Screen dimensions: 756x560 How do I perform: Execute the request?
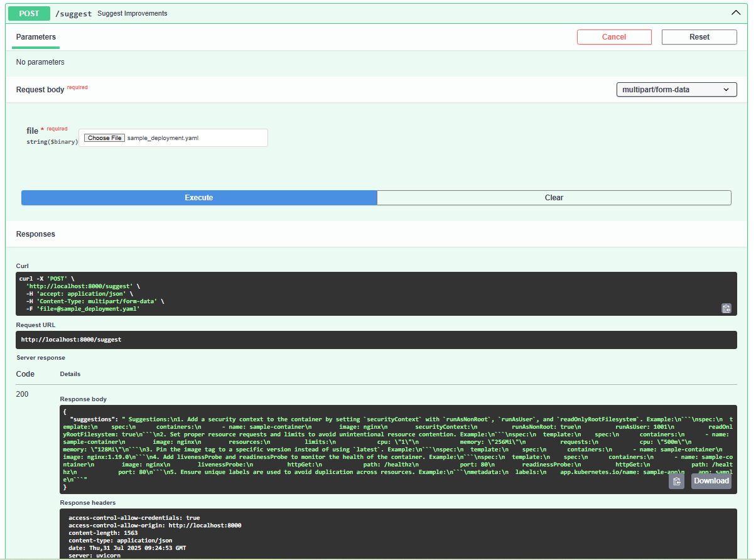[x=199, y=198]
